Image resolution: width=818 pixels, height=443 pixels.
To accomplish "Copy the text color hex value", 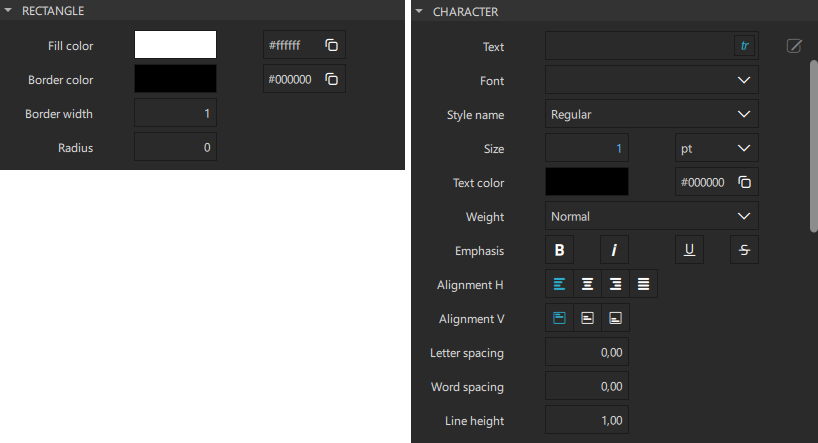I will click(x=744, y=182).
